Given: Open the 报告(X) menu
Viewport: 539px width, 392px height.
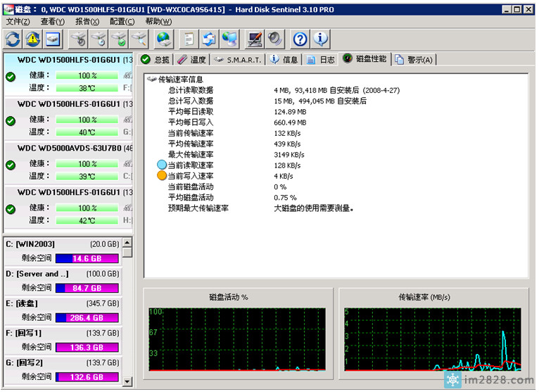Looking at the screenshot, I should point(87,22).
